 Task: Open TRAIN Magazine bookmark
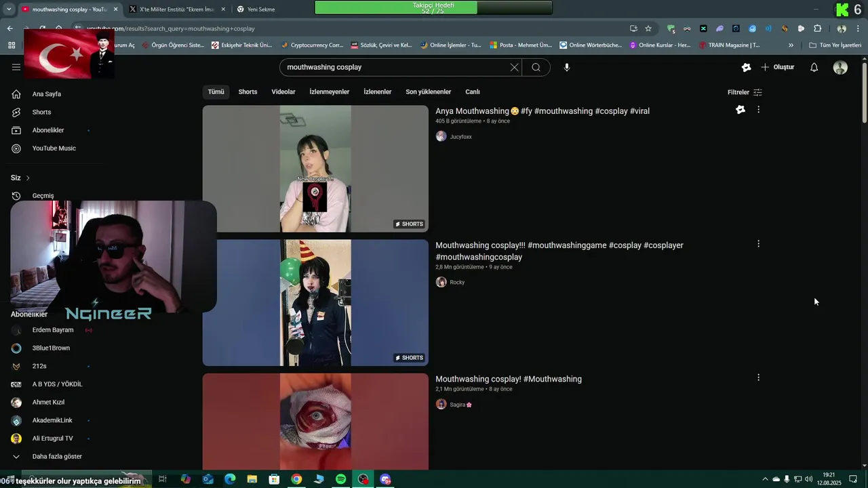pyautogui.click(x=730, y=45)
